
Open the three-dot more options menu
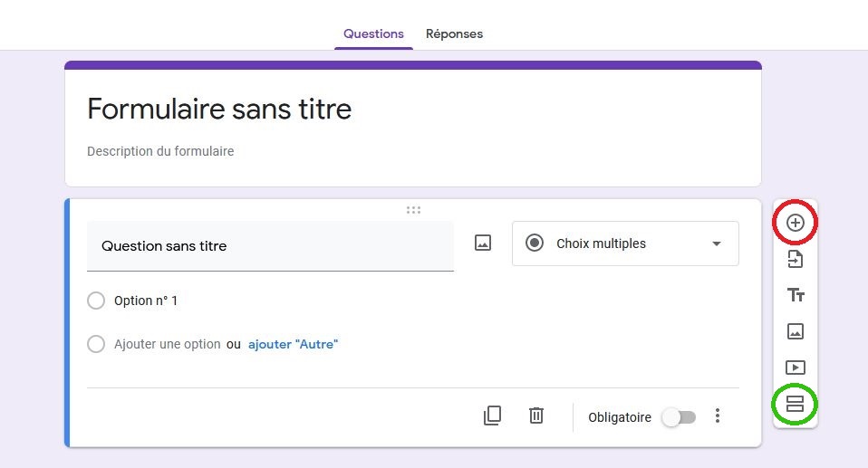pyautogui.click(x=718, y=416)
